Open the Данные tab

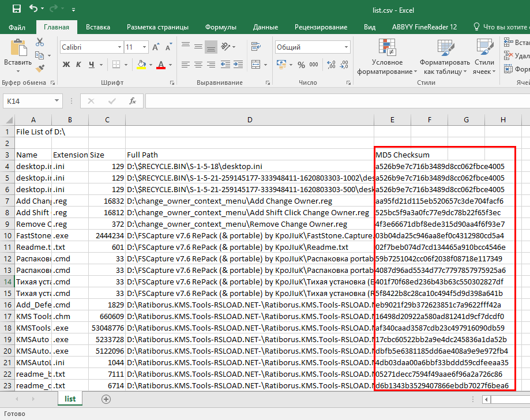(x=265, y=27)
